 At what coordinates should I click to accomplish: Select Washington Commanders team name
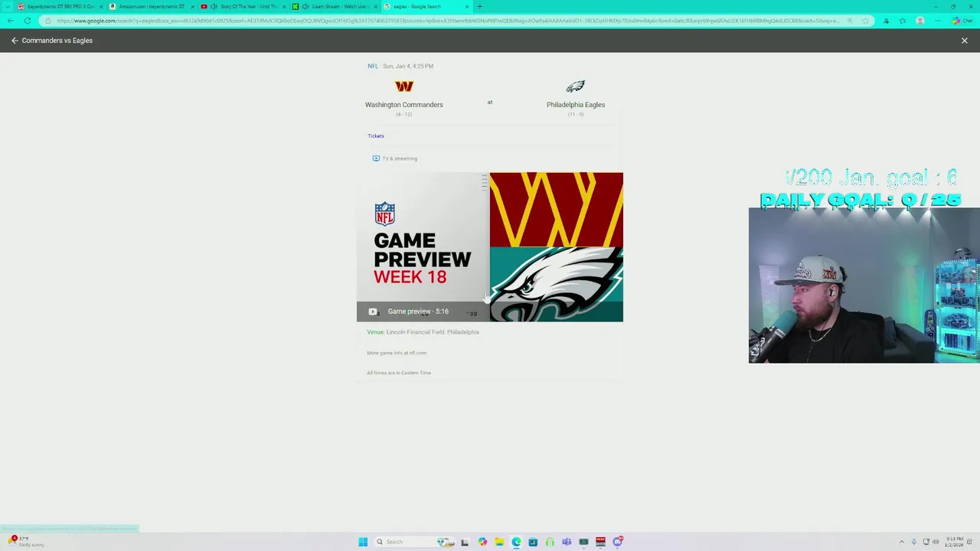[x=404, y=105]
